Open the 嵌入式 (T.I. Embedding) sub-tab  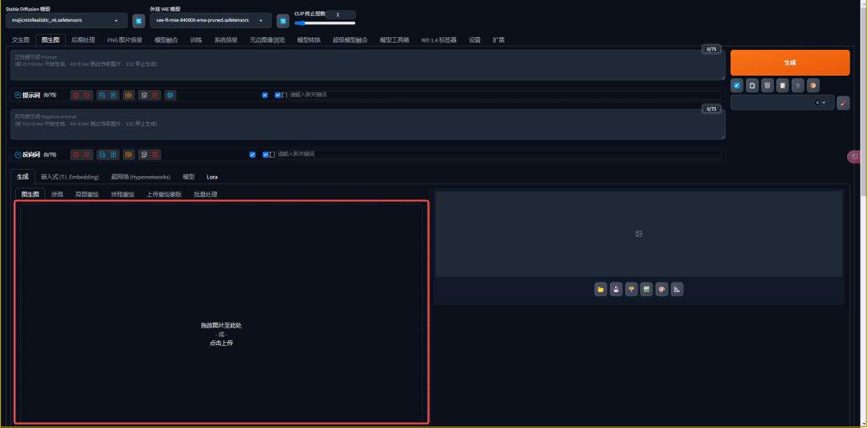(x=70, y=177)
